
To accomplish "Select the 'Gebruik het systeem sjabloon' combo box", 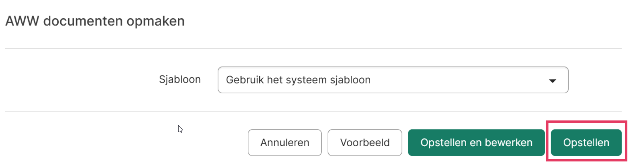I will [393, 80].
